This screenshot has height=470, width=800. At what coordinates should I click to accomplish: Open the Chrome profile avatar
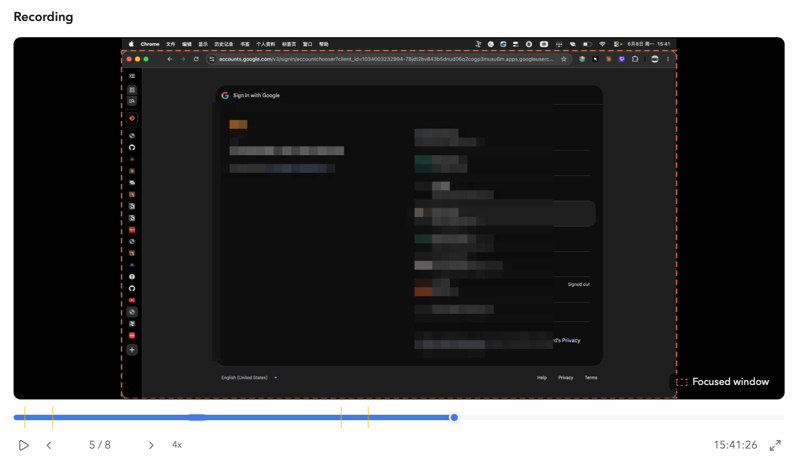[x=655, y=59]
